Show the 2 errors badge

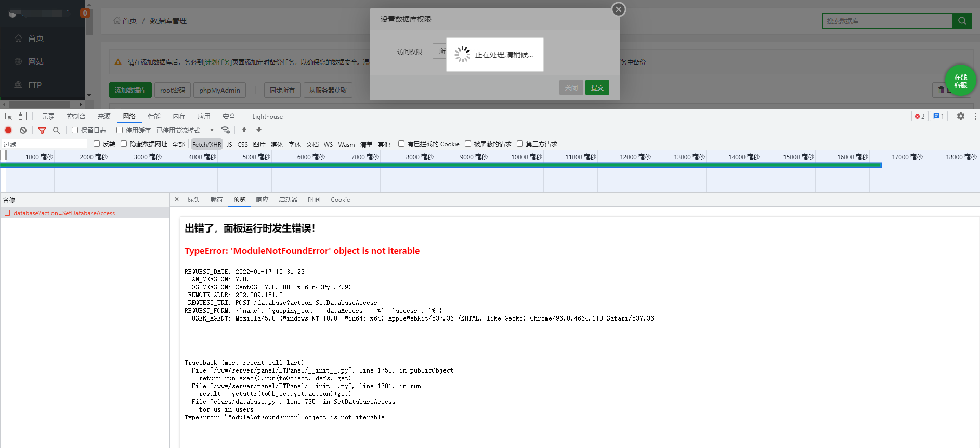click(920, 116)
